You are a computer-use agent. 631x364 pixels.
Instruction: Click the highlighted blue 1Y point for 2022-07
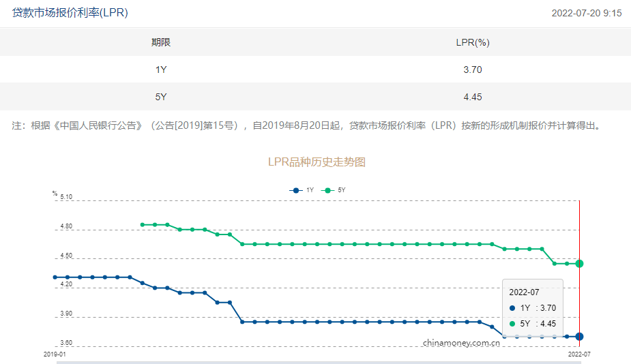tap(579, 336)
